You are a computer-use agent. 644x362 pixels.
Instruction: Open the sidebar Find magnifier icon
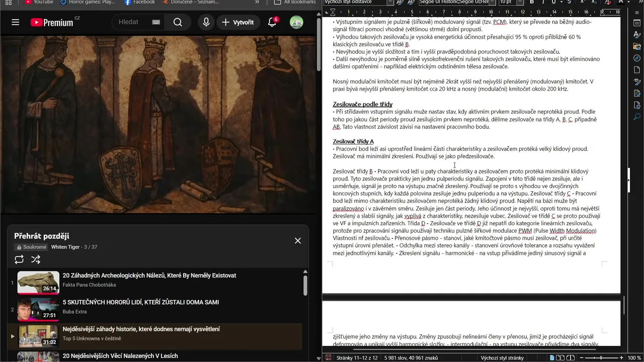coord(637,116)
